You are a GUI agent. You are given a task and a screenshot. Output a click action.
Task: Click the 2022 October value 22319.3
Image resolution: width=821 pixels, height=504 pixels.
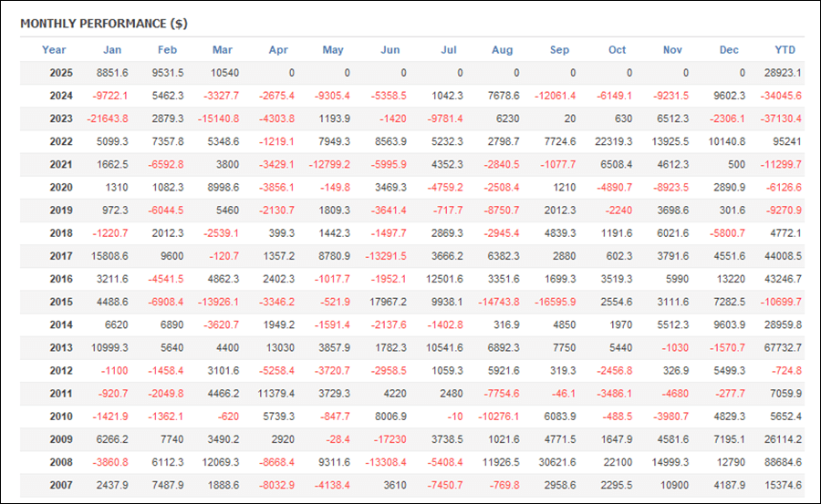point(614,141)
